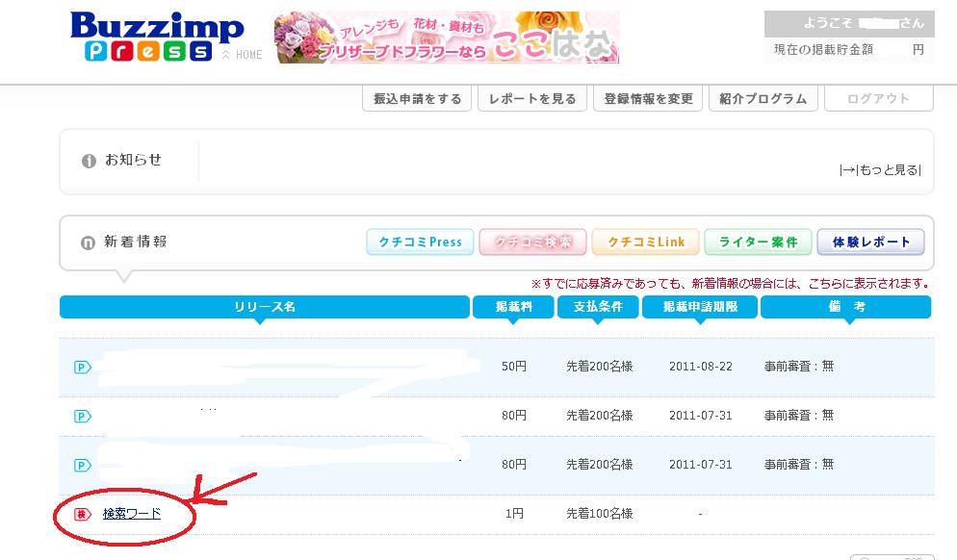957x560 pixels.
Task: Click the 振込申請をする button
Action: tap(417, 99)
